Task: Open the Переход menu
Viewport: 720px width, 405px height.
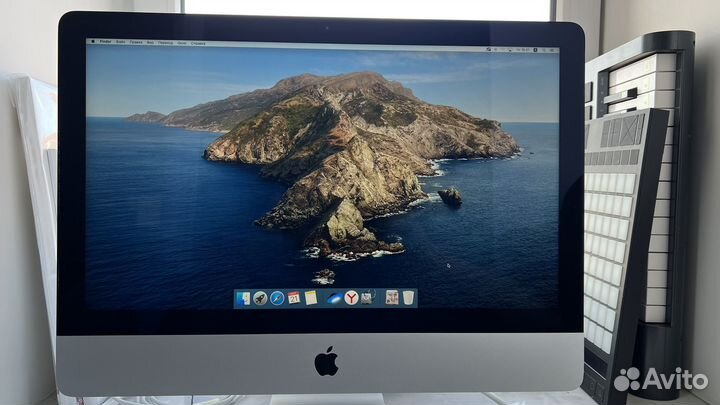Action: point(165,43)
